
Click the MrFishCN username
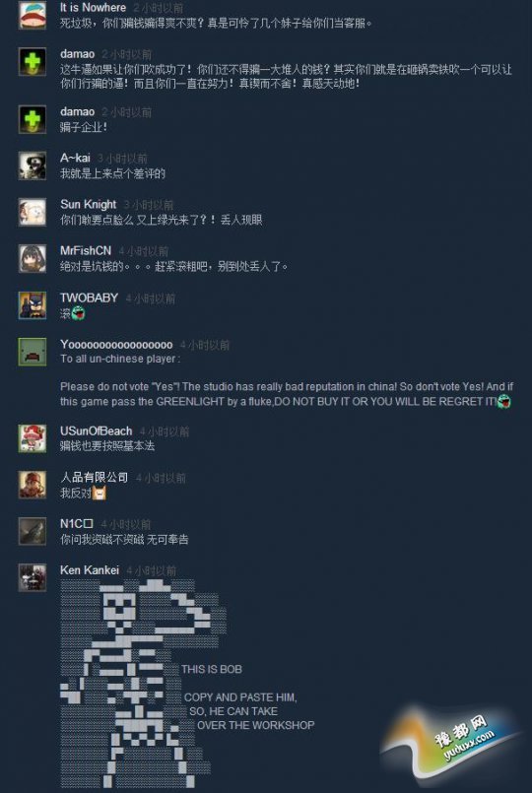pos(86,251)
